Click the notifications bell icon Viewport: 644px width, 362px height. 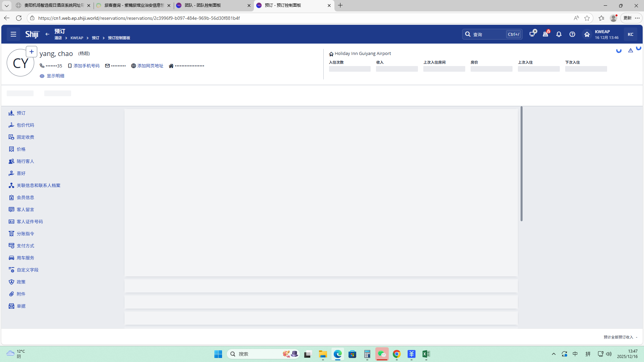click(559, 34)
